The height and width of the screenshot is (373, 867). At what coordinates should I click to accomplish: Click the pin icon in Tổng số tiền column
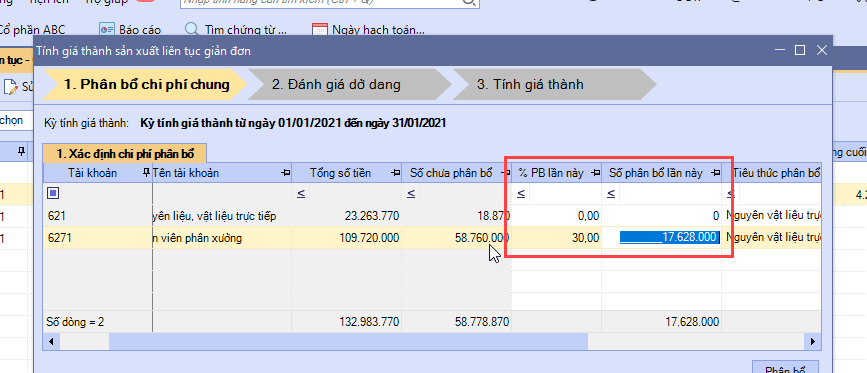(396, 173)
